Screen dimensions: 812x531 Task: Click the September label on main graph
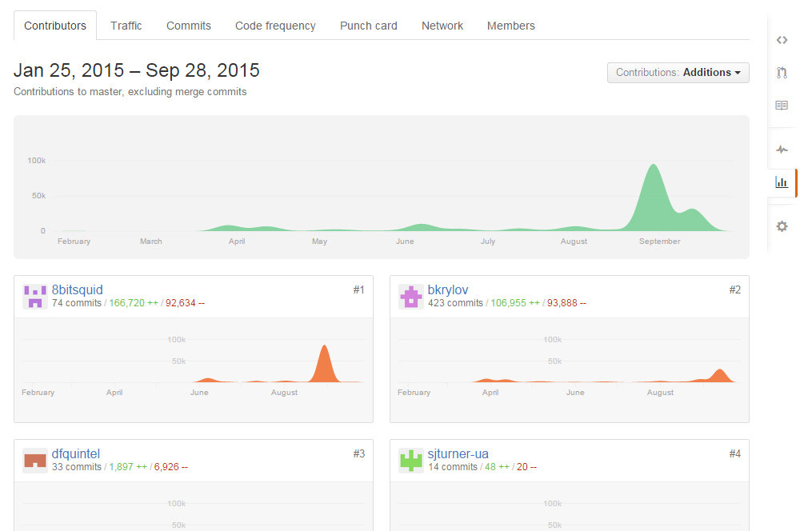tap(659, 242)
